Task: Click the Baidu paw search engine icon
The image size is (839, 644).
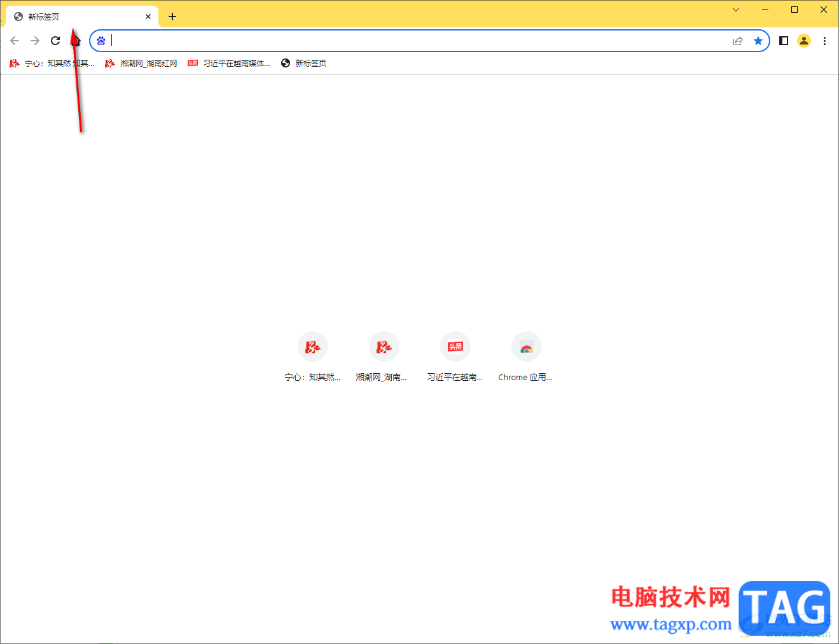Action: (x=101, y=41)
